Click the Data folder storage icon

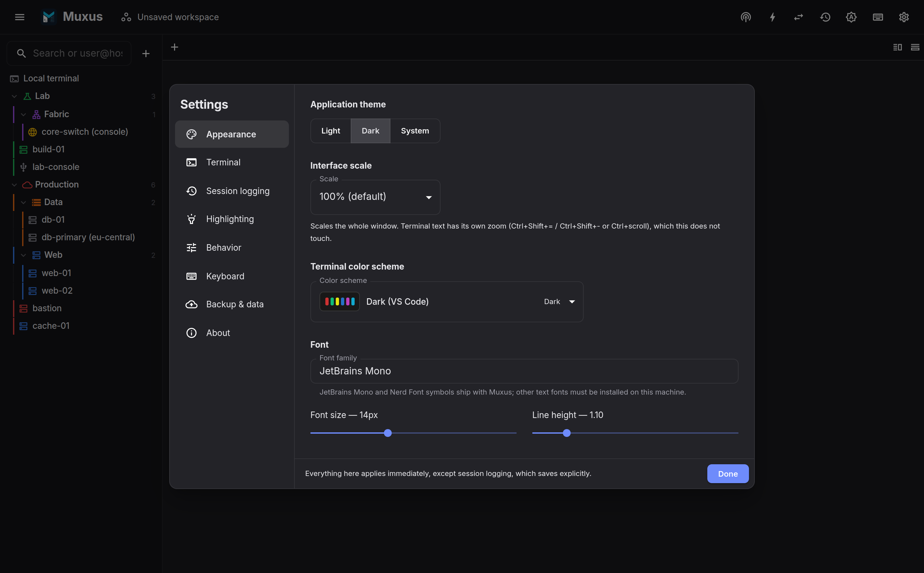36,203
